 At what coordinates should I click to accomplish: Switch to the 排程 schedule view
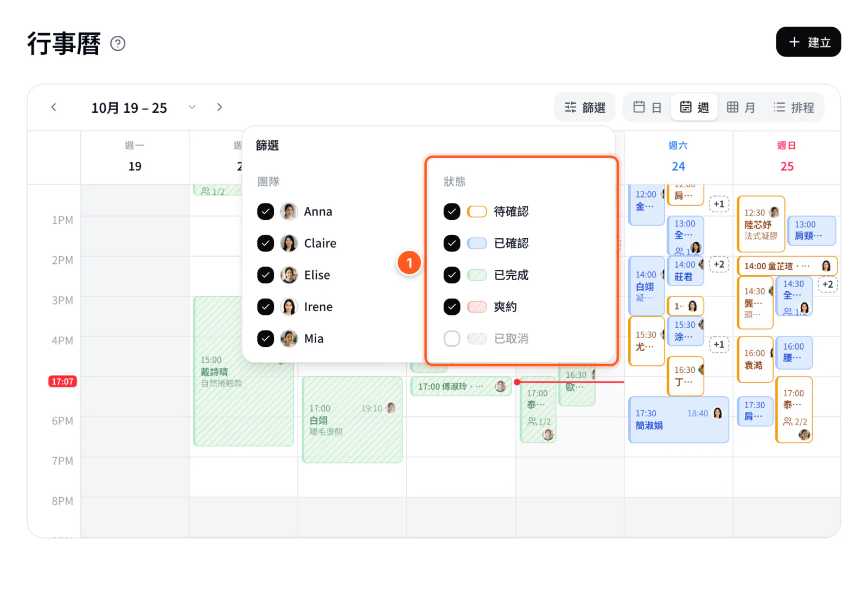794,107
